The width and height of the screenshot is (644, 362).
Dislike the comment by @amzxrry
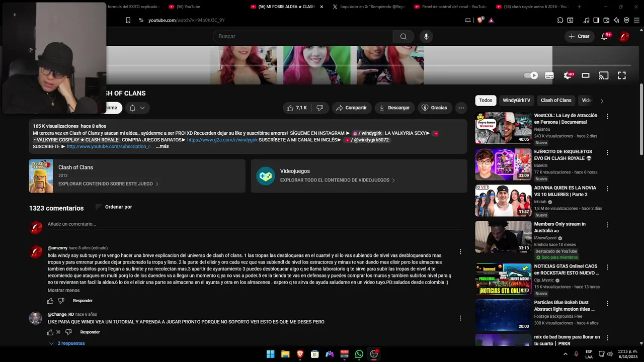tap(61, 301)
